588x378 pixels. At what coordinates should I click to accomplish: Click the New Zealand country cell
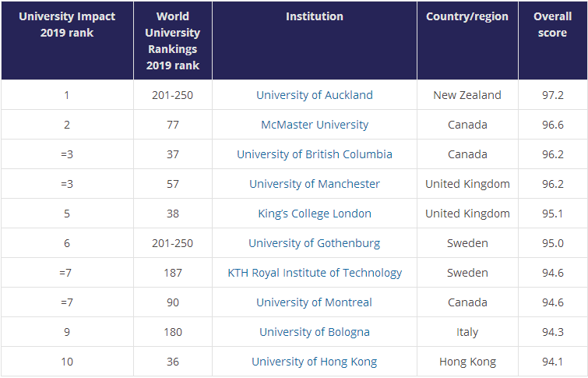(467, 95)
